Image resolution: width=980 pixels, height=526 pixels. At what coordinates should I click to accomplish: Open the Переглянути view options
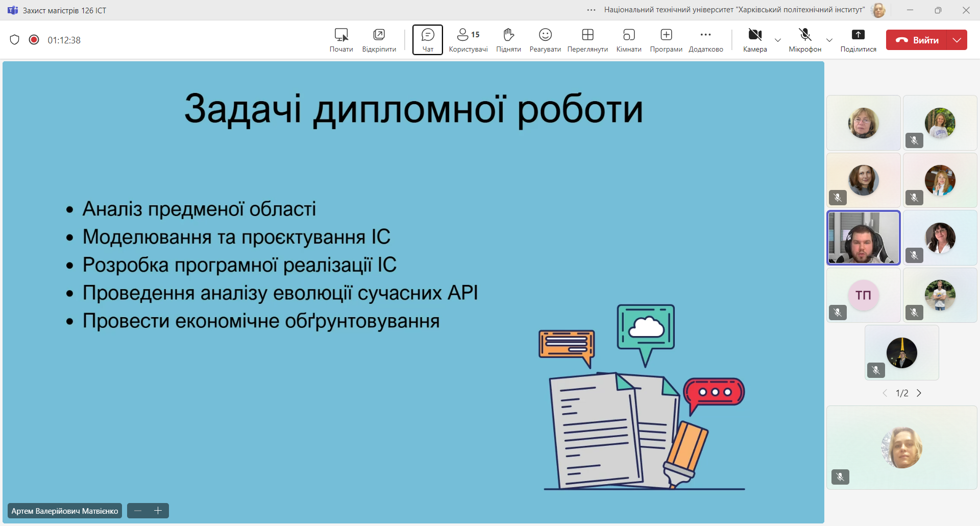click(587, 40)
